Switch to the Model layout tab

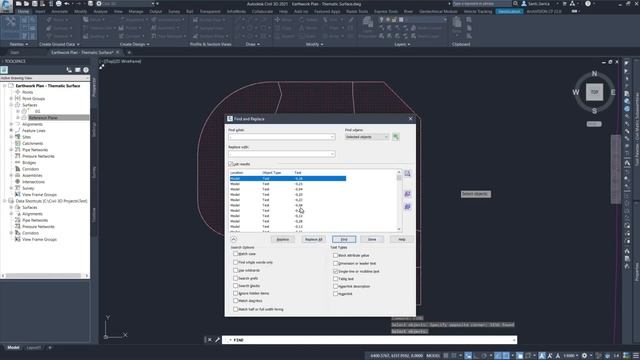point(13,348)
